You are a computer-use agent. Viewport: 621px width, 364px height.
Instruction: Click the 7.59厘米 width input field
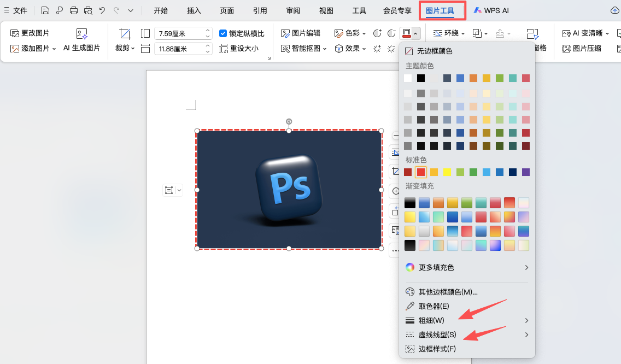point(180,33)
